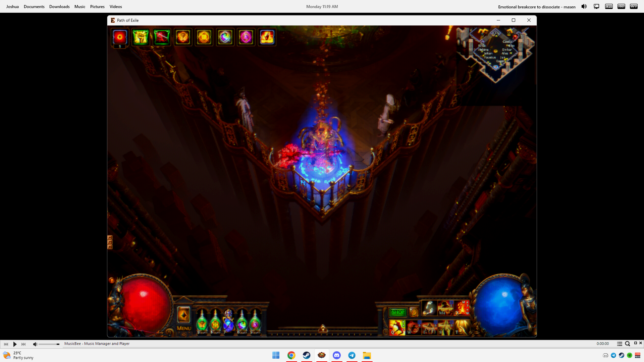The height and width of the screenshot is (362, 644).
Task: Open the GPU monitor icon
Action: 634,6
